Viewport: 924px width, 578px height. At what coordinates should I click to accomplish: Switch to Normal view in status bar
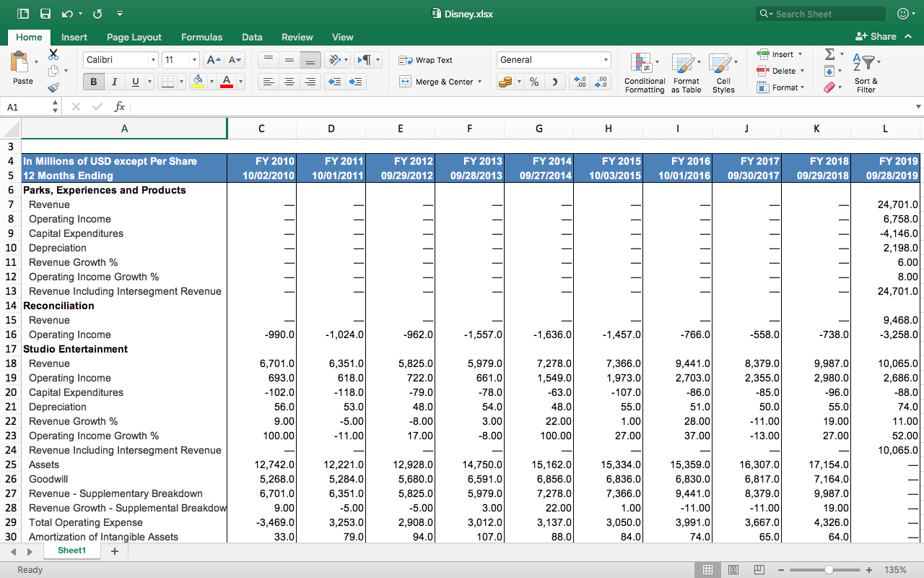point(708,569)
